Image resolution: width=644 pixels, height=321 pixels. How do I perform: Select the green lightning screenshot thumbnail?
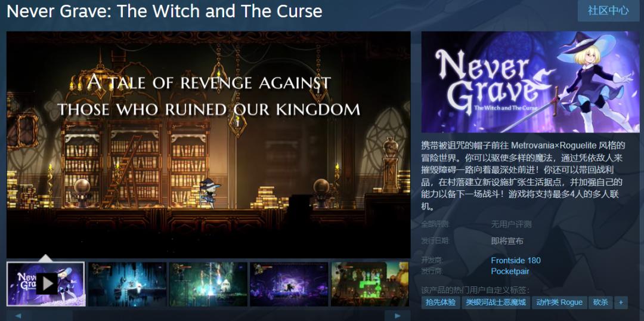208,284
